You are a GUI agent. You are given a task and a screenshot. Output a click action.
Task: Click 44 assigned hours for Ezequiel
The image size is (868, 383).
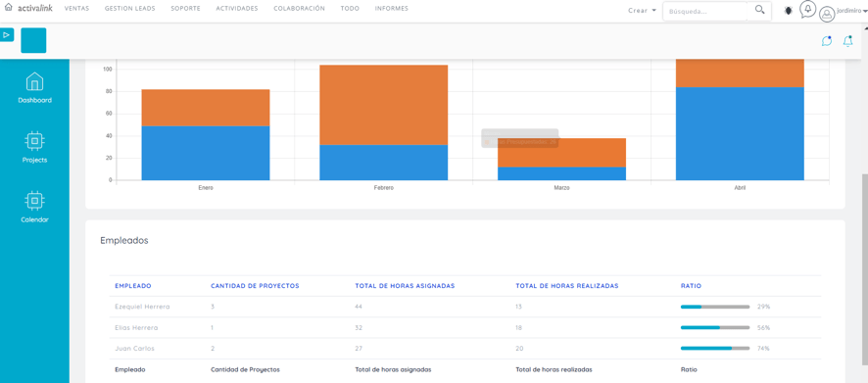(359, 307)
